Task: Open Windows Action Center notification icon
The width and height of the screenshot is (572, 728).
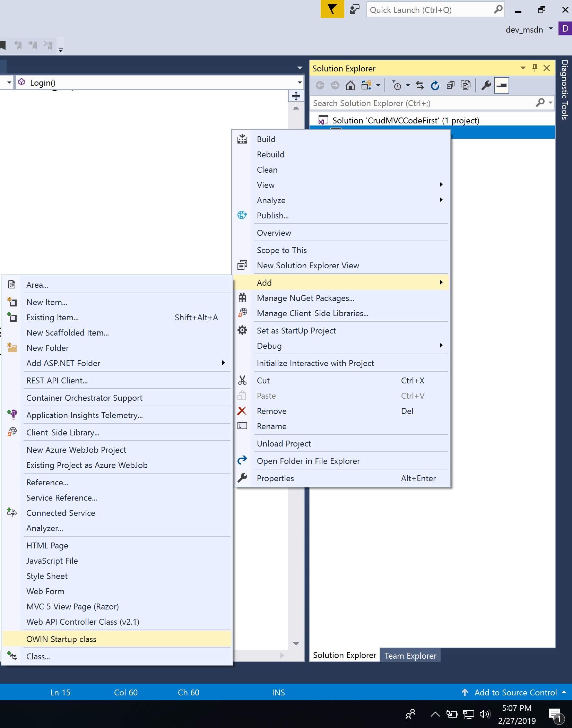Action: pyautogui.click(x=555, y=714)
